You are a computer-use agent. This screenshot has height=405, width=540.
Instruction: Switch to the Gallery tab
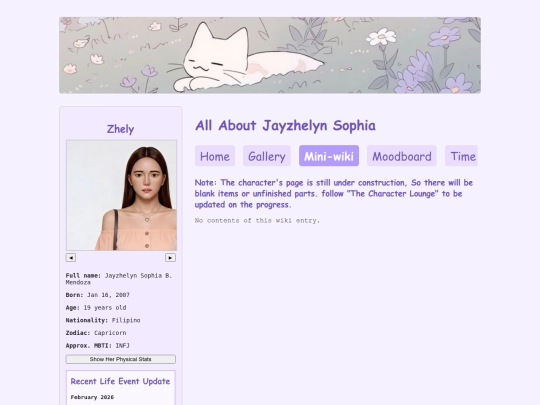click(x=267, y=156)
